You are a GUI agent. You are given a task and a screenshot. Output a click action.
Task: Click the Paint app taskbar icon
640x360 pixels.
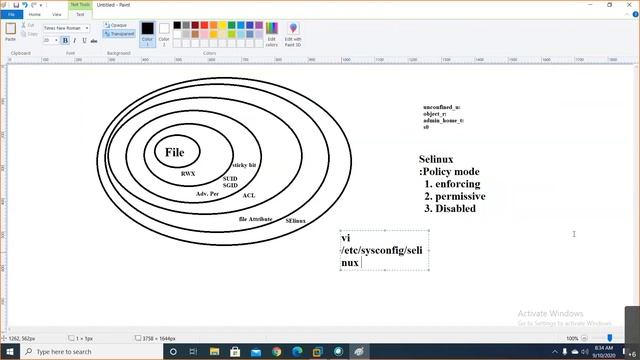pos(359,351)
